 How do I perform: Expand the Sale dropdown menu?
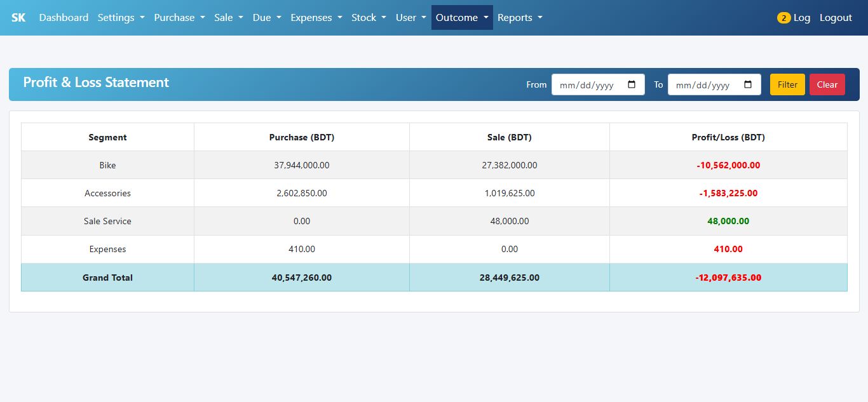click(228, 18)
